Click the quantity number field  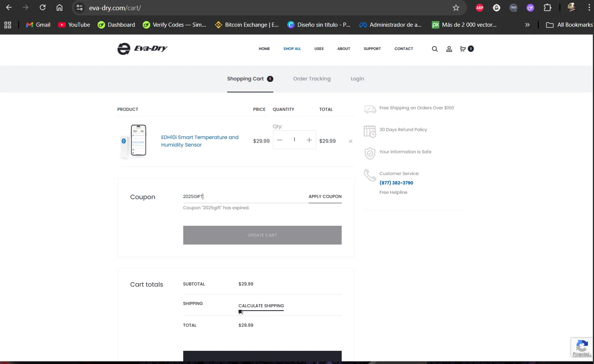pyautogui.click(x=294, y=140)
